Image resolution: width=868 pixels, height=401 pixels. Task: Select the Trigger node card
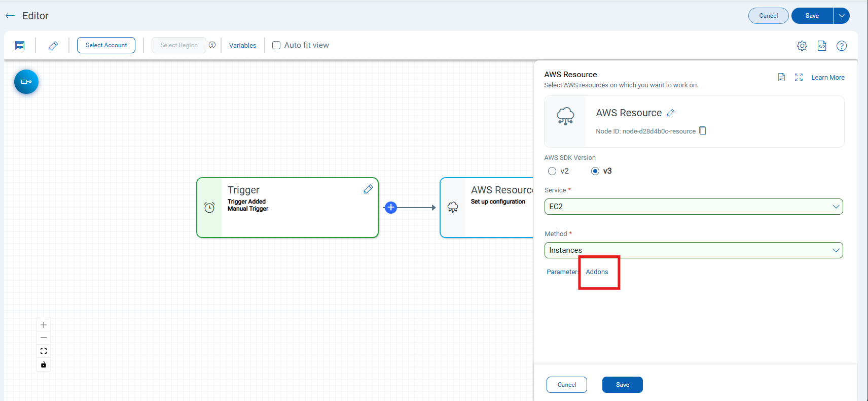click(287, 208)
